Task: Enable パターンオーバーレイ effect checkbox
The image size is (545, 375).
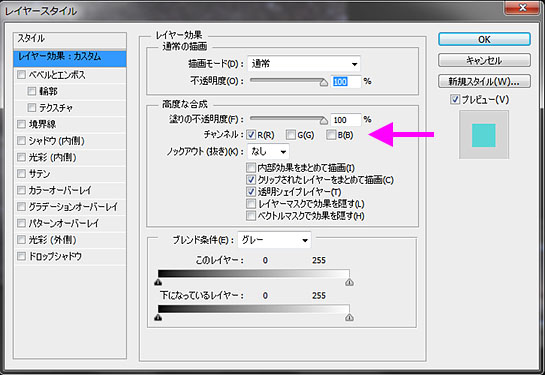Action: pyautogui.click(x=22, y=223)
